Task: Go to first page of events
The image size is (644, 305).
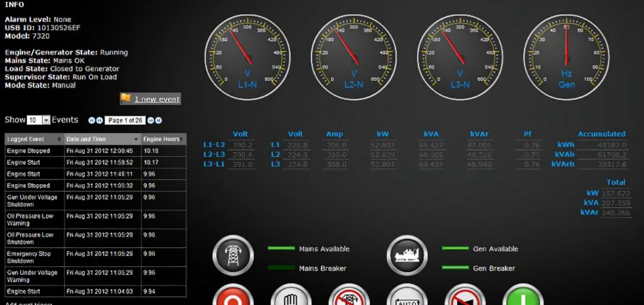Action: (x=91, y=120)
